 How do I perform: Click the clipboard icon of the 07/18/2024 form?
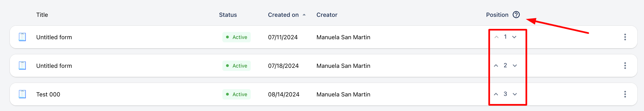point(22,66)
